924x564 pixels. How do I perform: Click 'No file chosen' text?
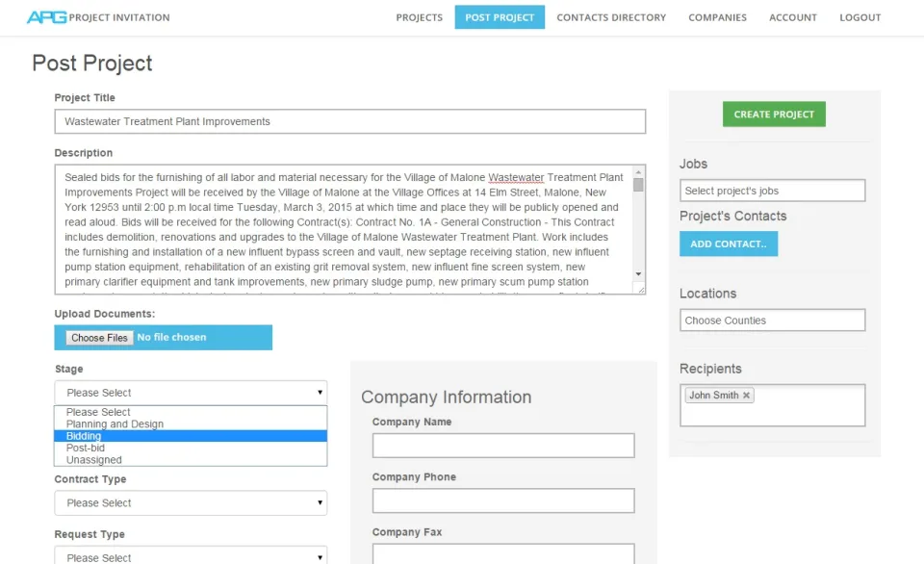(171, 337)
